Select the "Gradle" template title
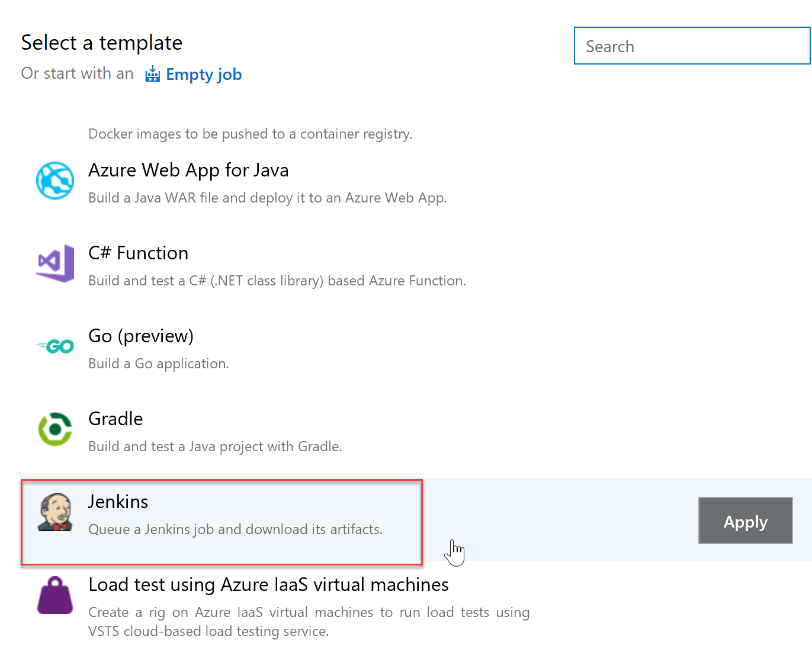Viewport: 812px width, 646px height. (115, 419)
